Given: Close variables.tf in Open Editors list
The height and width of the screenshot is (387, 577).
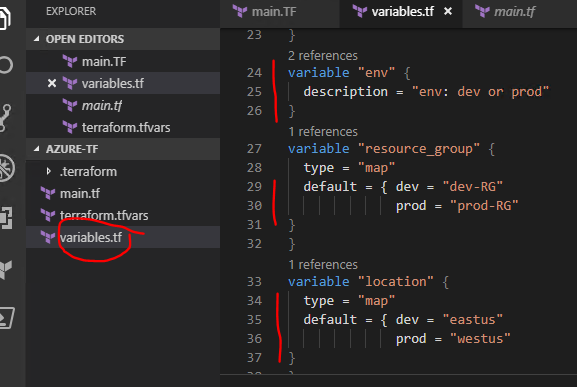Looking at the screenshot, I should coord(52,84).
